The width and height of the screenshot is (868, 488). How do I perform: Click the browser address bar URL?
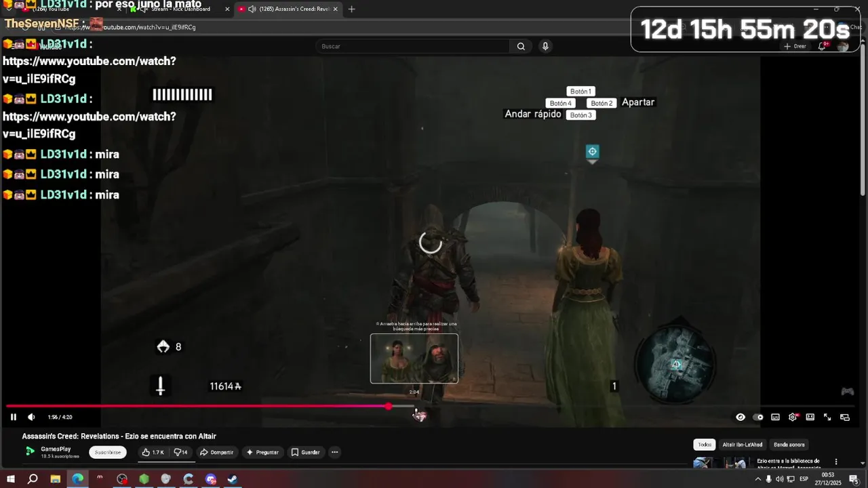[130, 27]
